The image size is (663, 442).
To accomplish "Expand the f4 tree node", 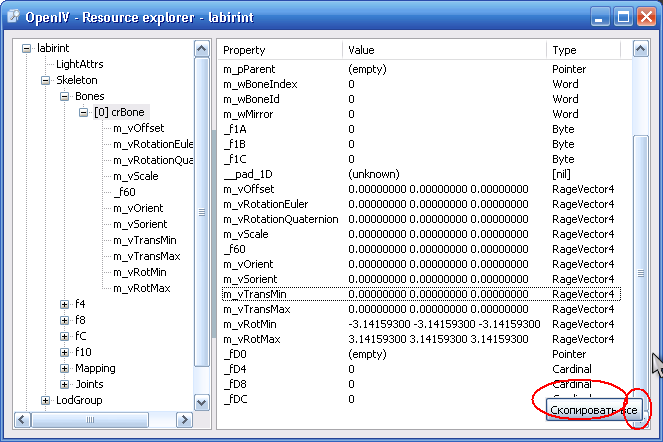I will pyautogui.click(x=65, y=304).
